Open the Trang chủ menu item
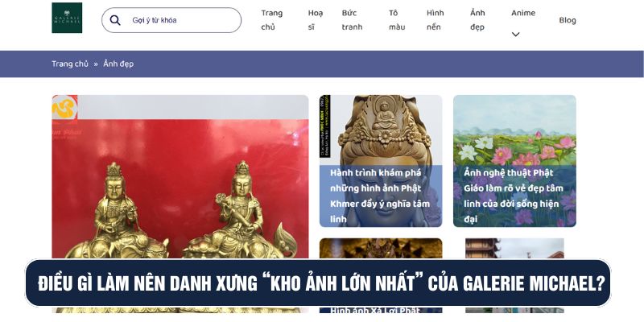 pyautogui.click(x=272, y=20)
